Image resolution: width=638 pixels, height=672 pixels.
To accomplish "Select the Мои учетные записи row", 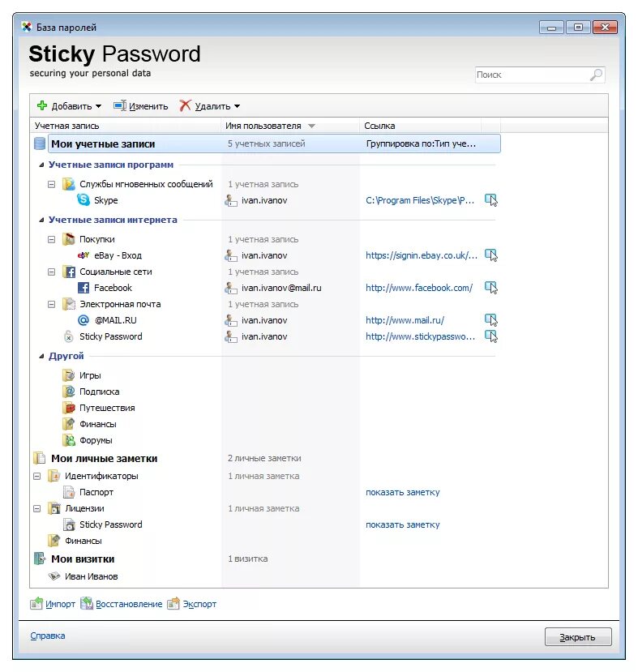I will (274, 143).
